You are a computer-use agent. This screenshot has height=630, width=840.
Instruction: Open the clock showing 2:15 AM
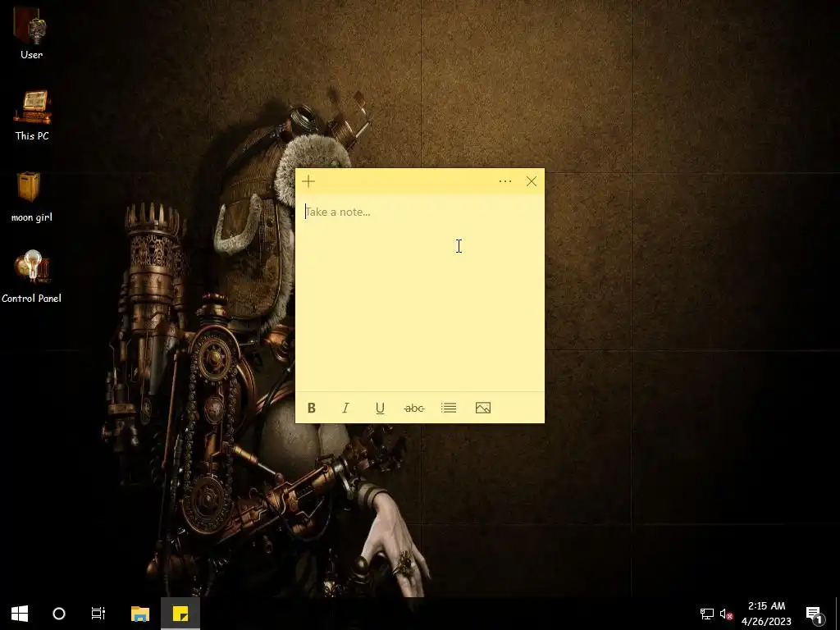[767, 614]
